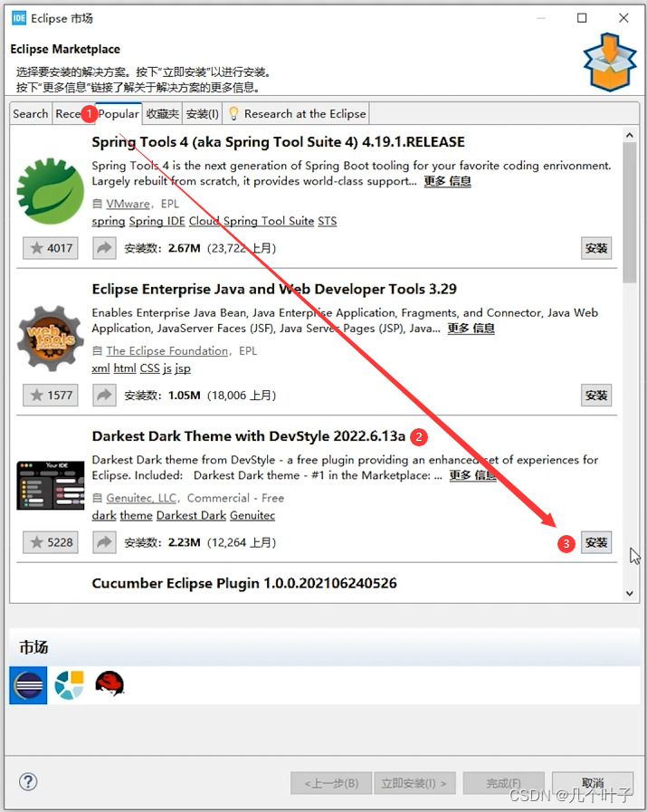Share the Darkest Dark Theme entry
Screen dimensions: 647x812
coord(104,542)
